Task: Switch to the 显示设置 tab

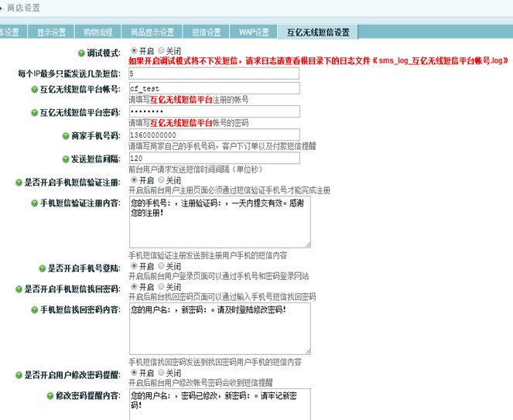Action: point(51,32)
